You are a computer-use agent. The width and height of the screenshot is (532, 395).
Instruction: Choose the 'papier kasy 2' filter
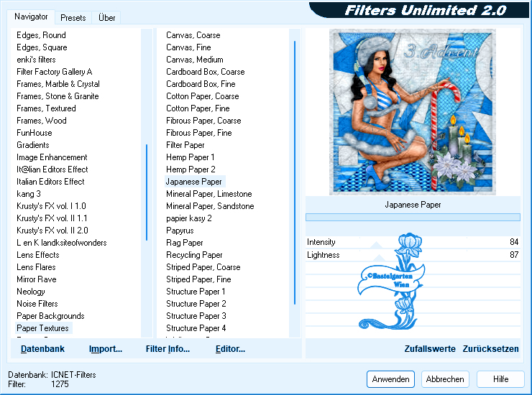click(x=188, y=218)
